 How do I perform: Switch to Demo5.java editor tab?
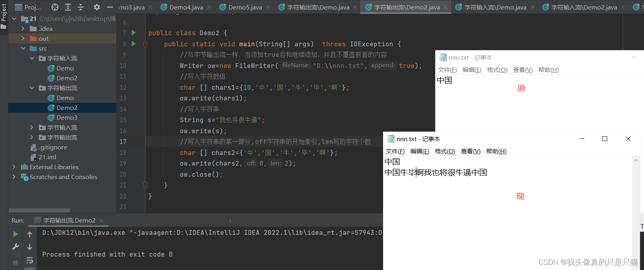click(245, 7)
